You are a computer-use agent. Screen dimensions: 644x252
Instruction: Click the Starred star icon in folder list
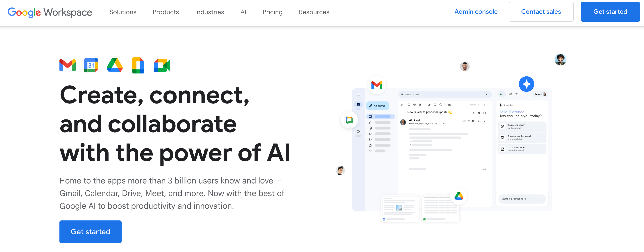(x=370, y=122)
